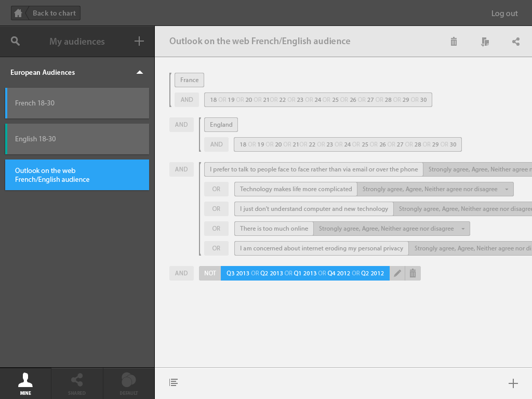The image size is (532, 399).
Task: Open answers for don't understand computer statement
Action: pyautogui.click(x=463, y=209)
